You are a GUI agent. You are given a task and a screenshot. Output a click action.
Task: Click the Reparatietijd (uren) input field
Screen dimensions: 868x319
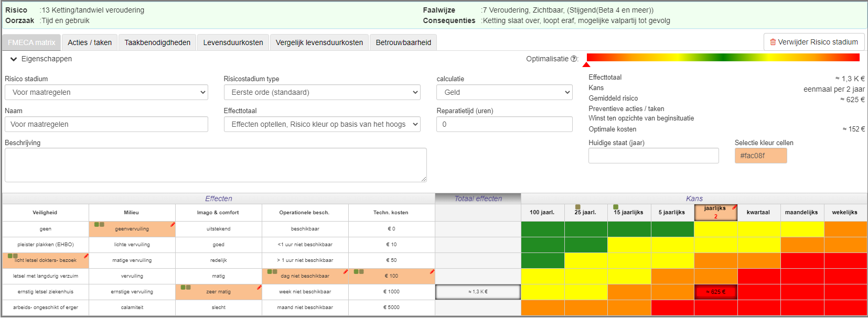coord(504,124)
